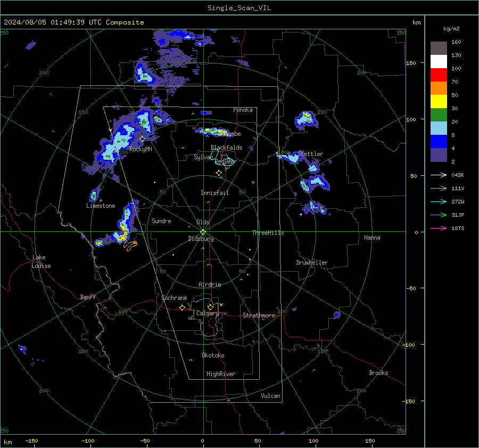Click the Brooks city label
Screen dimensions: 479x448
(378, 373)
